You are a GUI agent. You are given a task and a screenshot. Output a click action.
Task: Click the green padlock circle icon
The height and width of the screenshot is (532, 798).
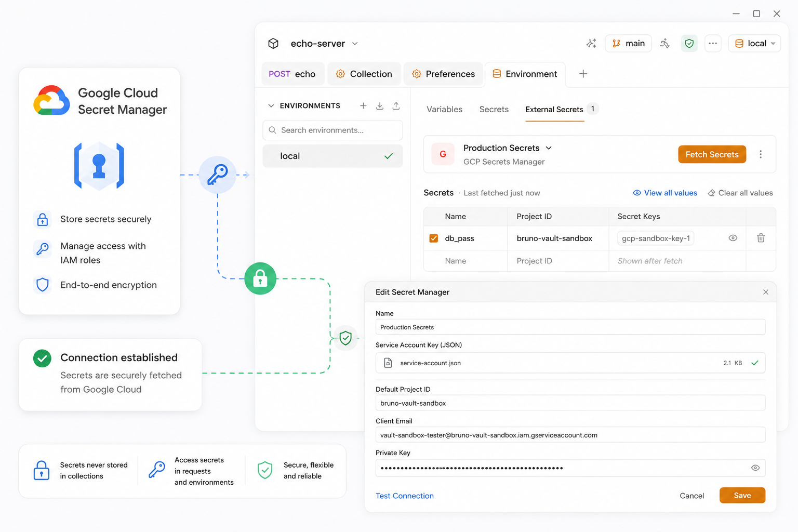[260, 278]
